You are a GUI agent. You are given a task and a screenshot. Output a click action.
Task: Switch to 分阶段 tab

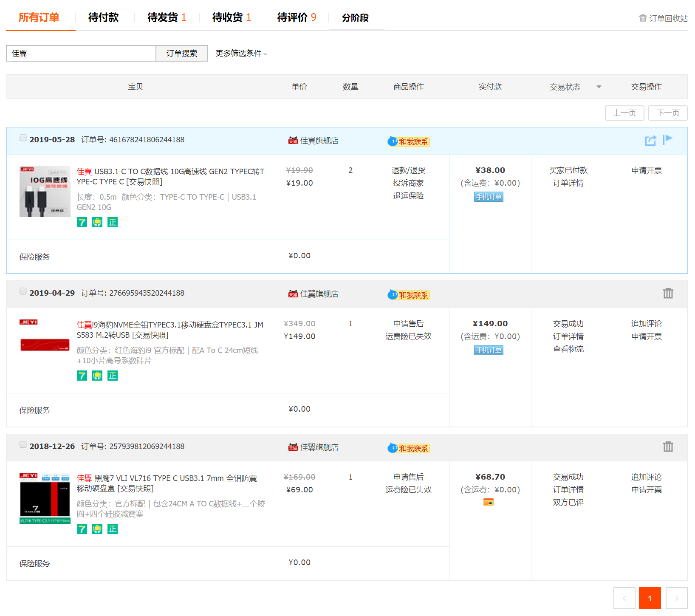(355, 18)
